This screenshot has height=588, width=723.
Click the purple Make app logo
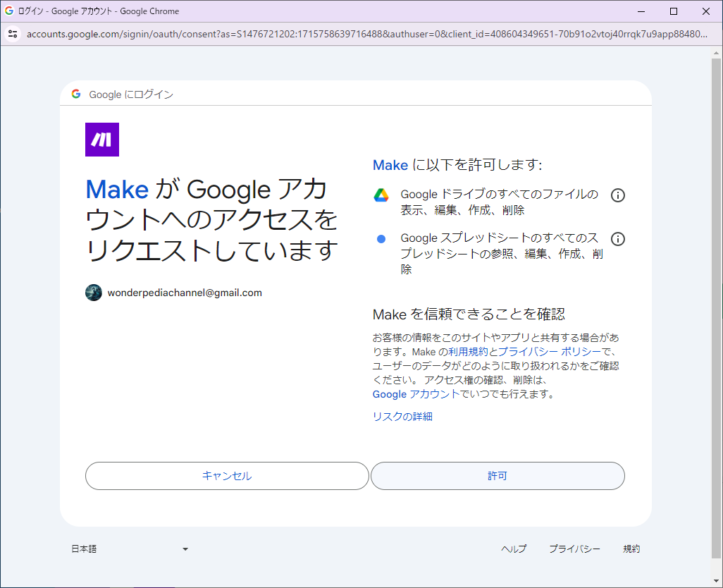pyautogui.click(x=102, y=140)
